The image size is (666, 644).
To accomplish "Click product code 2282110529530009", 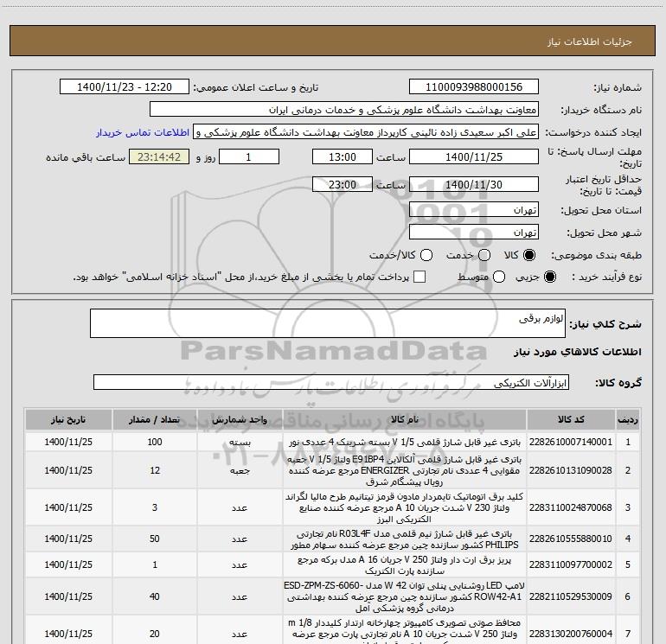I will pyautogui.click(x=571, y=596).
